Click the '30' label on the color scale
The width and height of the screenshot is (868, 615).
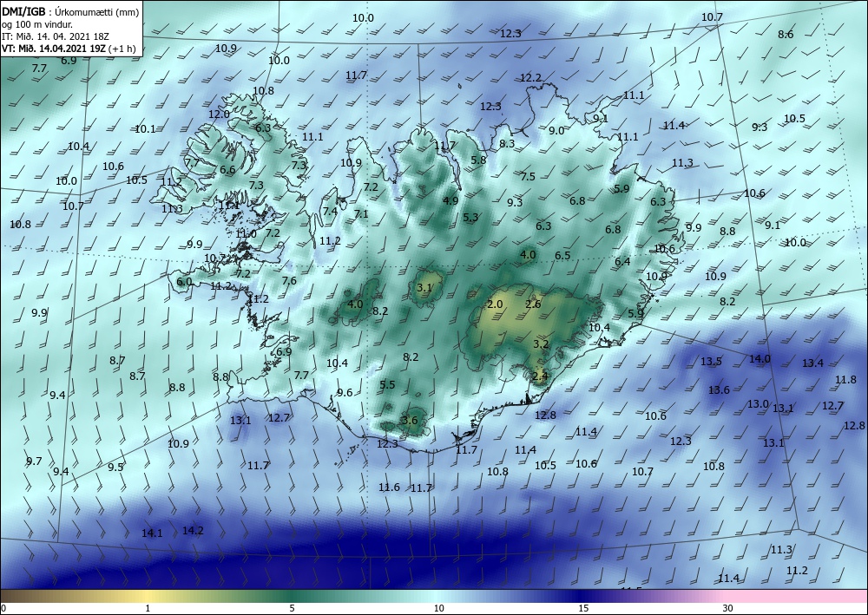728,608
